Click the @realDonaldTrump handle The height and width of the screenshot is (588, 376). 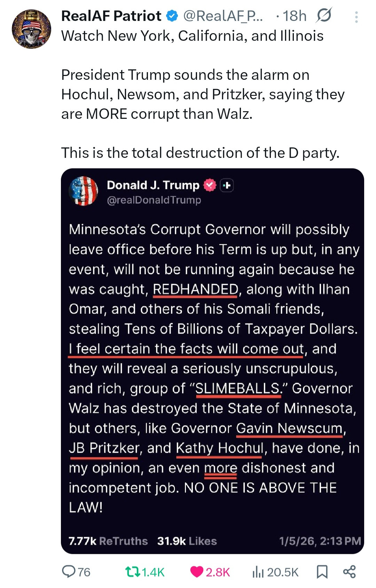(x=154, y=200)
